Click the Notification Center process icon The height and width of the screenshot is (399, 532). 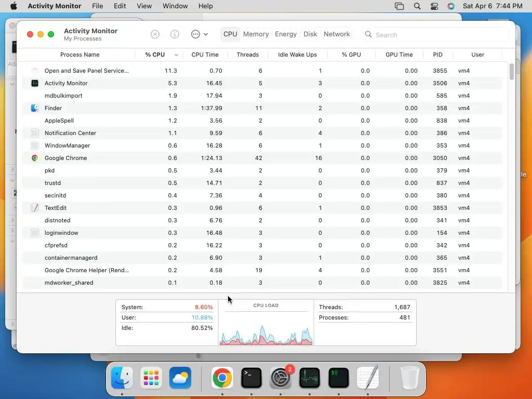[x=35, y=133]
